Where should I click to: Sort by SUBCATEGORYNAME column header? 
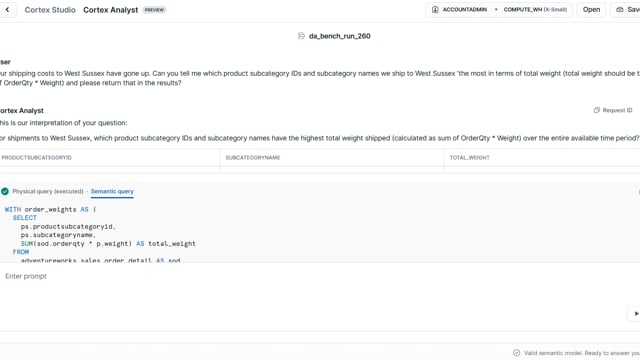click(x=253, y=158)
